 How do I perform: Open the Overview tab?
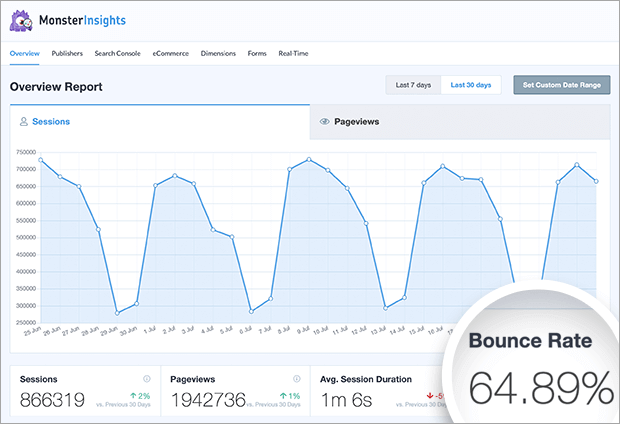25,53
